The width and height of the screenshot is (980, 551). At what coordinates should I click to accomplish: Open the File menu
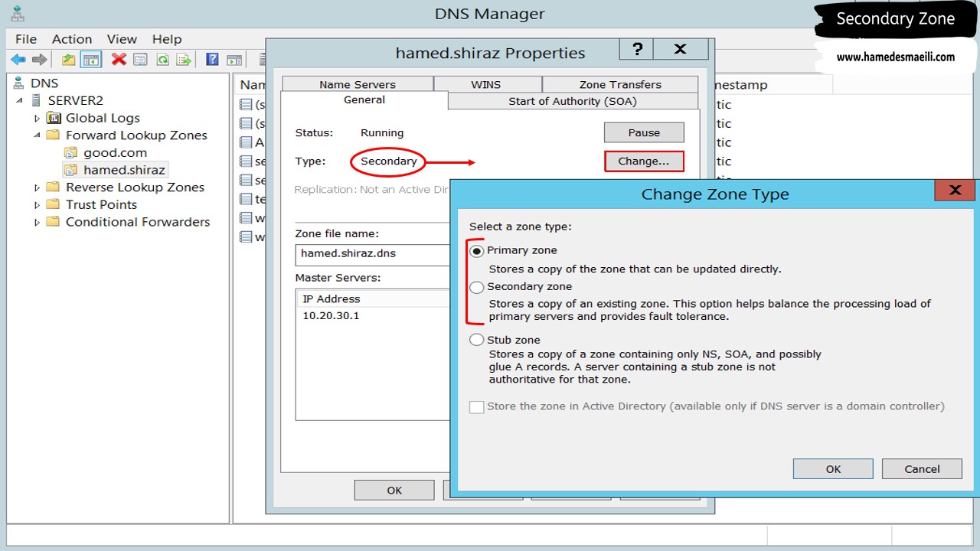26,39
